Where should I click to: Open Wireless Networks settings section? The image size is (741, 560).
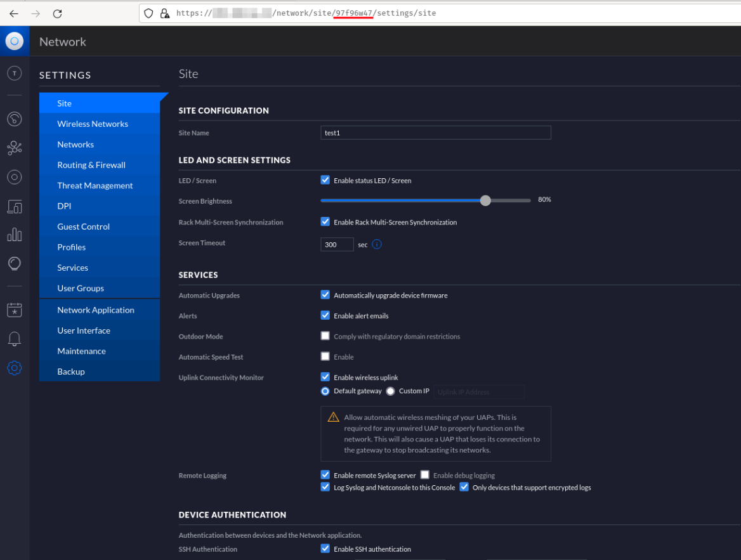[93, 124]
